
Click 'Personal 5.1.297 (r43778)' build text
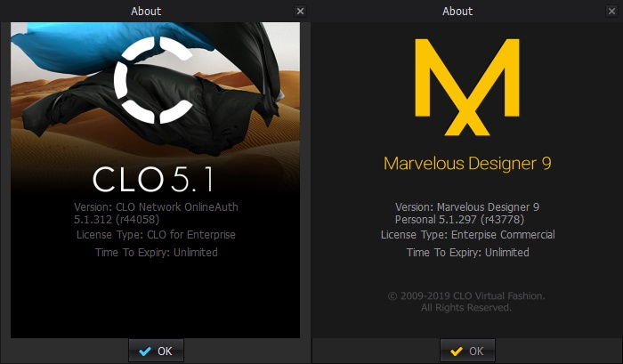459,219
